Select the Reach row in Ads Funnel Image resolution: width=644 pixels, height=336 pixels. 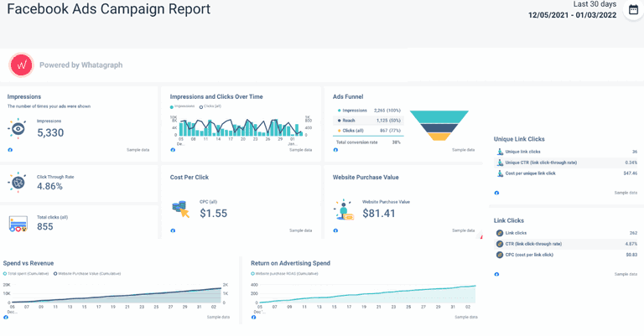click(367, 121)
